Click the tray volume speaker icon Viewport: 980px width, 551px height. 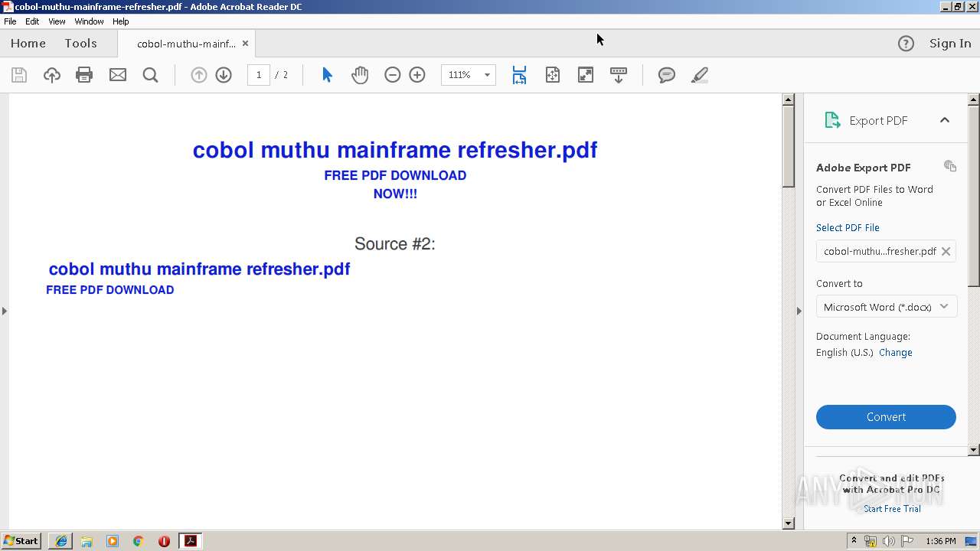888,541
